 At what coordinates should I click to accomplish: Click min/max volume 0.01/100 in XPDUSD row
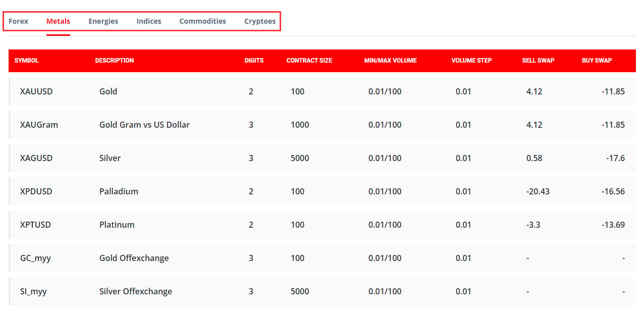click(385, 191)
